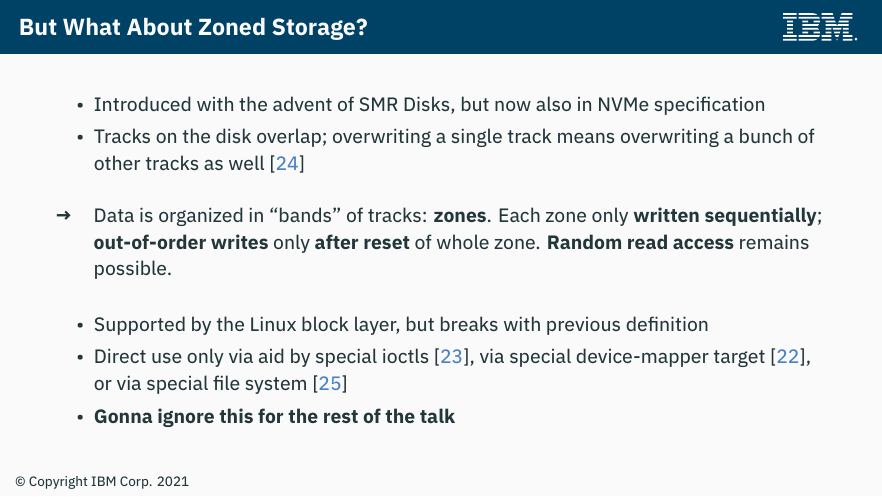Click the bold text 'written sequentially'
This screenshot has width=882, height=497.
pos(724,216)
